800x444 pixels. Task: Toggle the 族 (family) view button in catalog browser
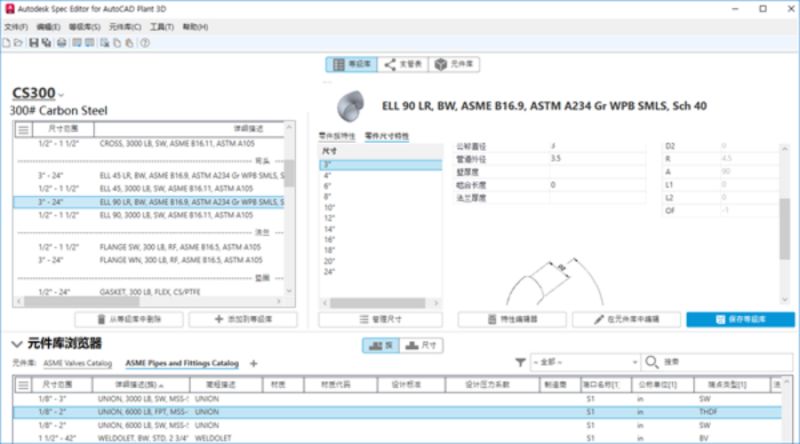pos(381,346)
